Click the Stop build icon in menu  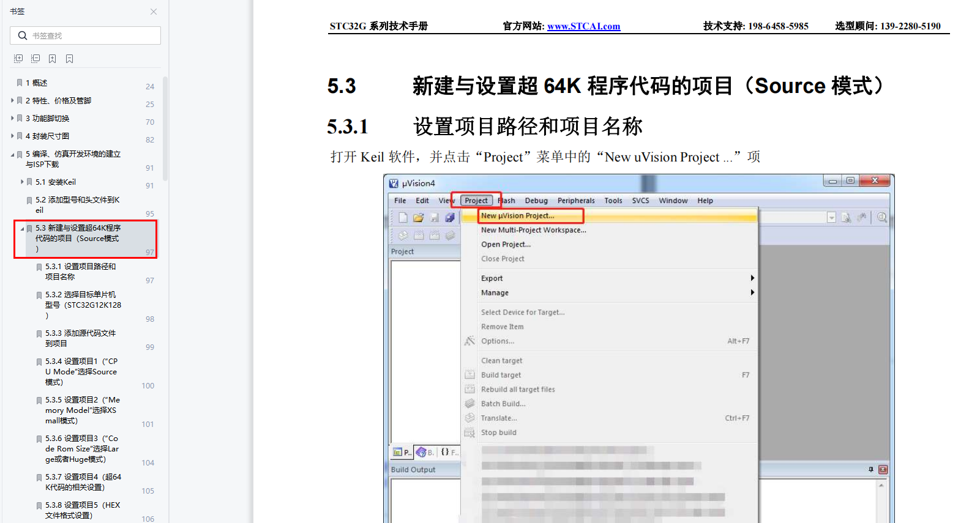[x=469, y=432]
